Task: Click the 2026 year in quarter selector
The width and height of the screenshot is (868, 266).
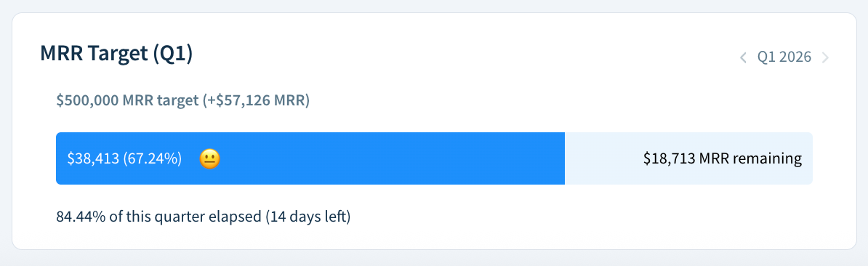Action: [x=796, y=57]
